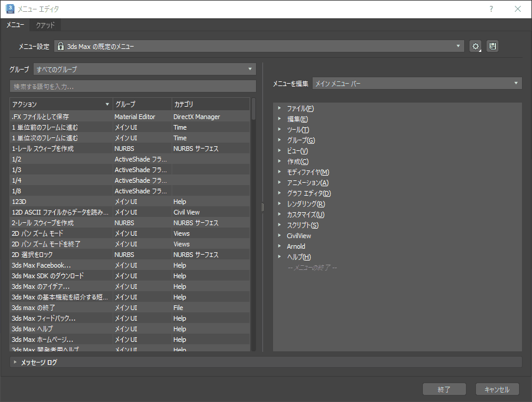
Task: Select the CivilView tree item
Action: (298, 236)
